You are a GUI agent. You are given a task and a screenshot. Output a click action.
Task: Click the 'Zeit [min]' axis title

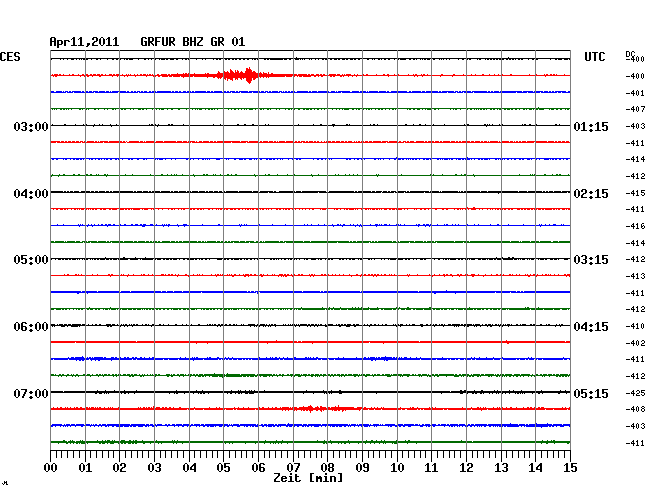click(308, 478)
